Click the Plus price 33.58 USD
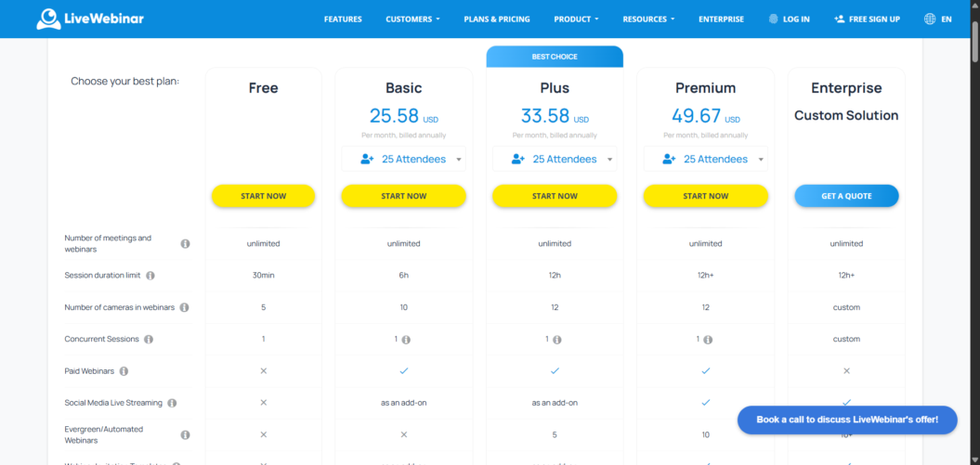The width and height of the screenshot is (980, 465). click(x=555, y=116)
